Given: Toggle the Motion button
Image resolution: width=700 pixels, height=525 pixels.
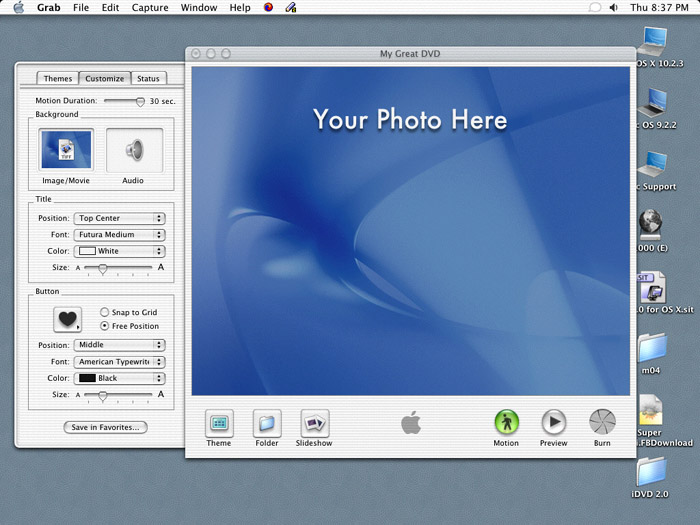Looking at the screenshot, I should (x=506, y=423).
